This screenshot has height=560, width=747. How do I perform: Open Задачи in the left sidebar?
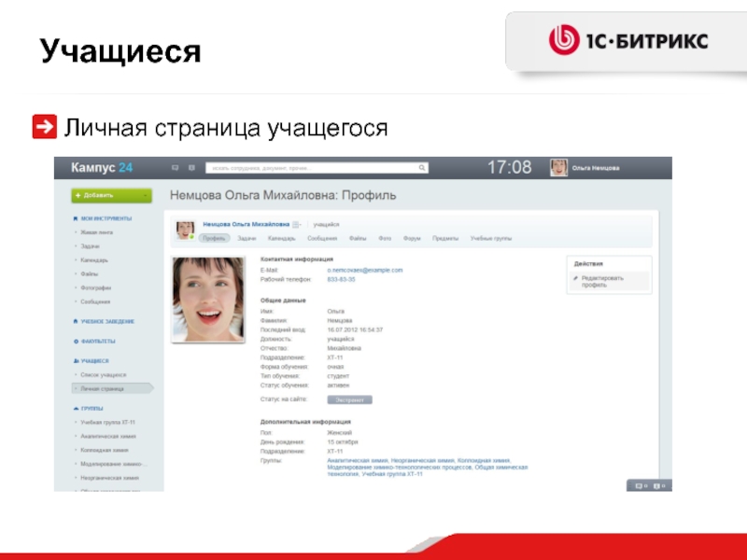coord(90,246)
